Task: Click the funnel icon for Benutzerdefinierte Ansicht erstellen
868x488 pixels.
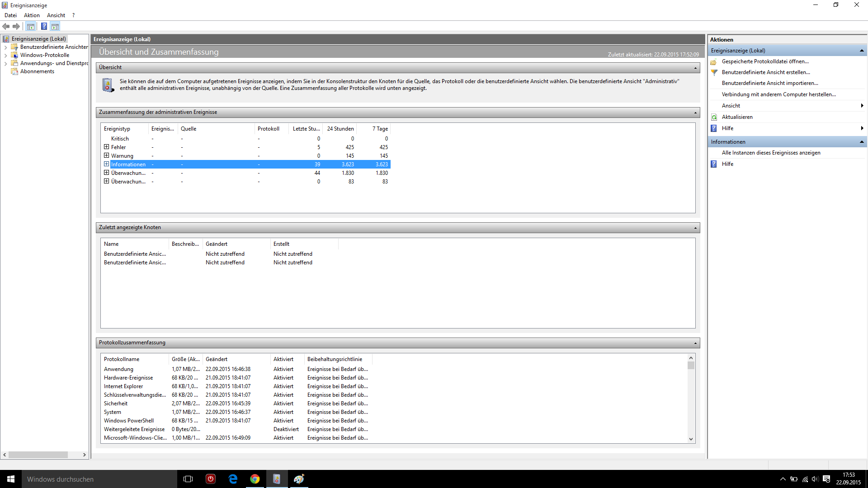Action: (714, 72)
